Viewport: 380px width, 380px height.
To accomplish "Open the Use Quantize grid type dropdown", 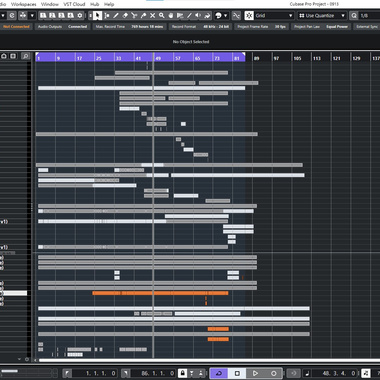I will (322, 15).
